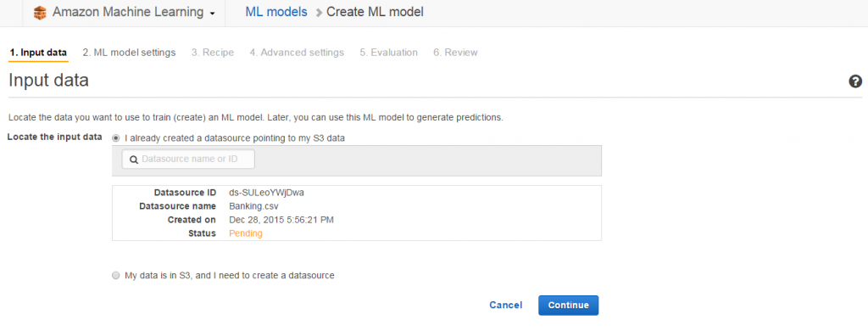Click the Amazon Machine Learning cube icon

pos(40,12)
